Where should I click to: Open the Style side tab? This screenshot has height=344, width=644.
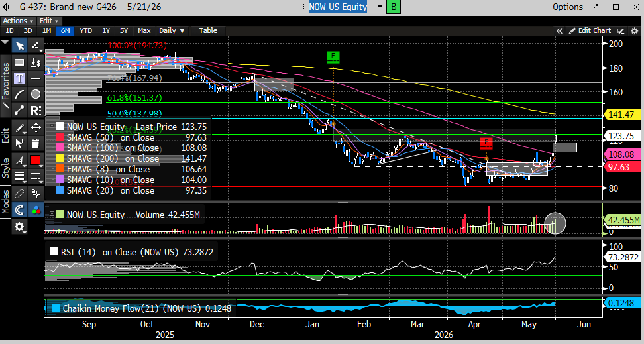point(5,167)
